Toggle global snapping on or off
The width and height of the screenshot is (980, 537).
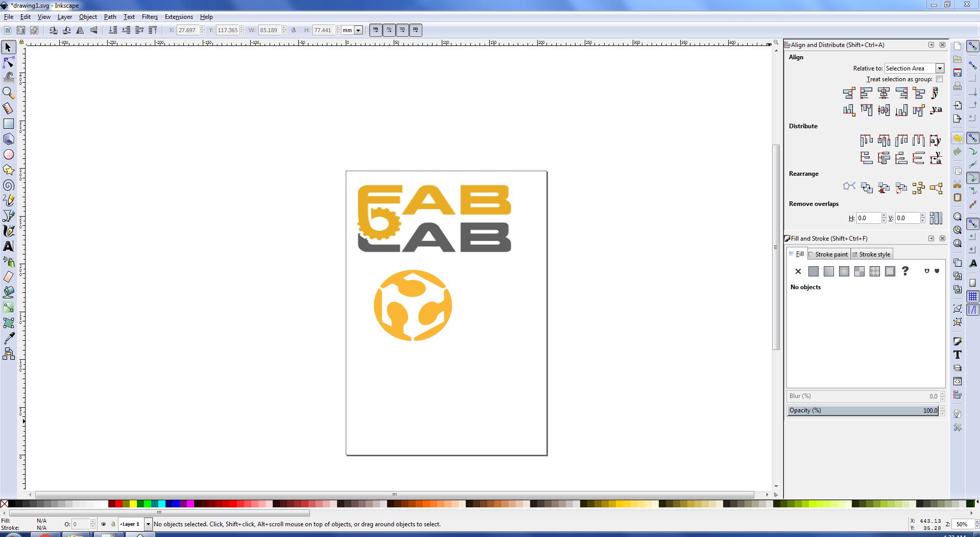coord(973,46)
